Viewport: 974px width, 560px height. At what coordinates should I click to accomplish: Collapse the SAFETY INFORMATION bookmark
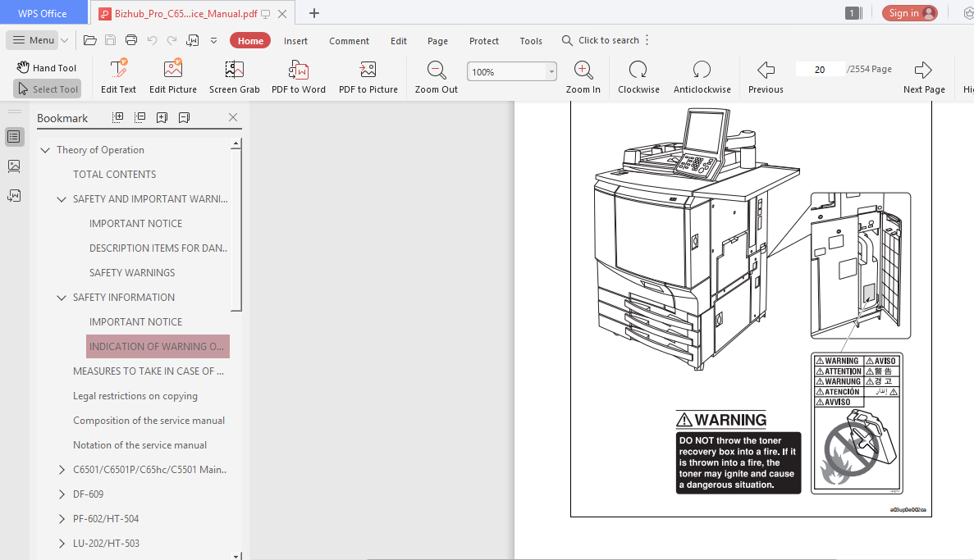click(62, 298)
